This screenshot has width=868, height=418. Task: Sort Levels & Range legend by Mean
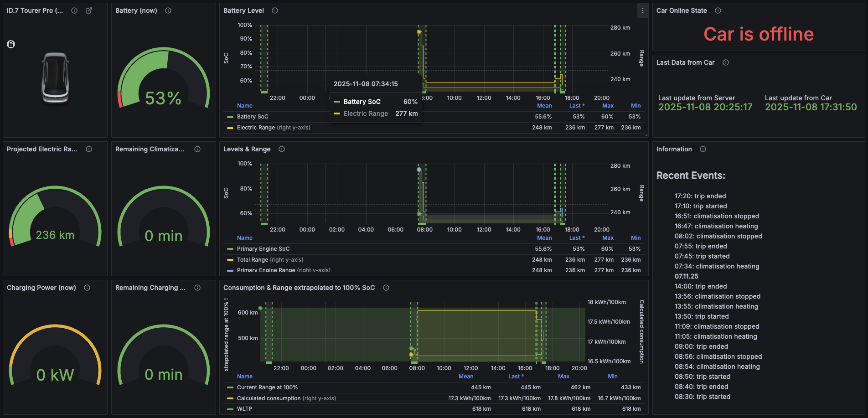(x=544, y=238)
